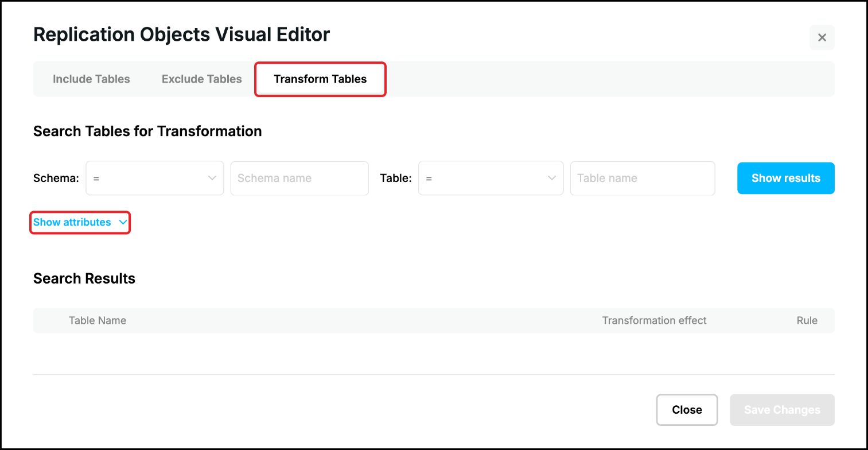Open the Schema operator dropdown
868x450 pixels.
coord(155,178)
